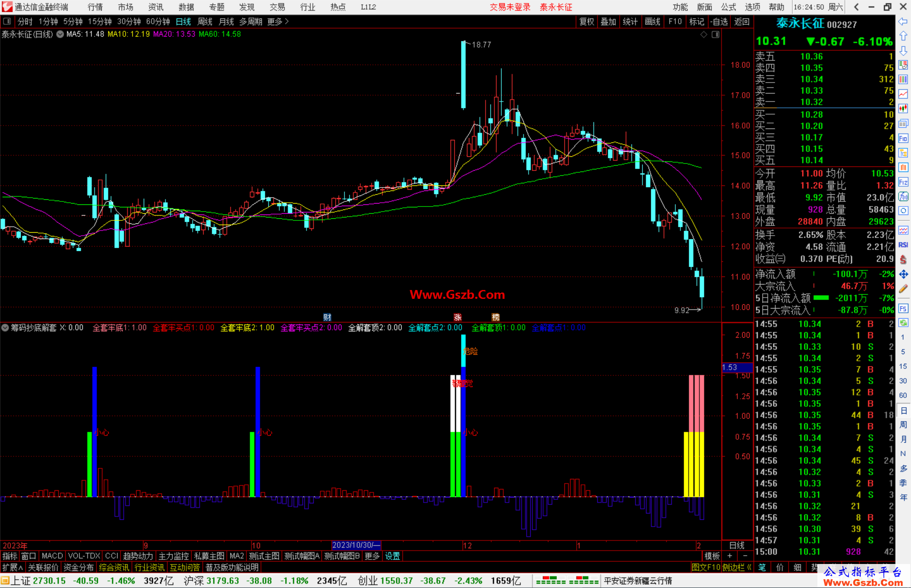Click the back arrow icon in right sidebar
Viewport: 911px width, 588px height.
[903, 21]
